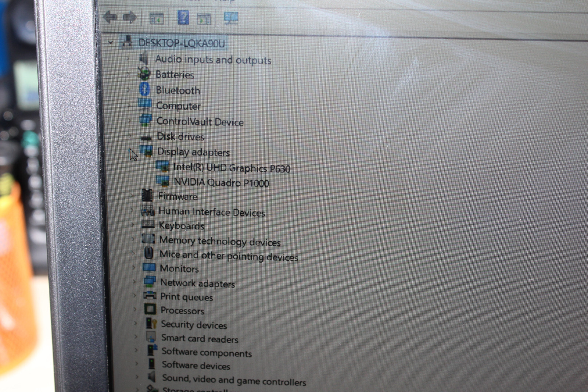Click the DESKTOP-LQKA90U computer icon
Viewport: 588px width, 392px height.
pos(127,42)
